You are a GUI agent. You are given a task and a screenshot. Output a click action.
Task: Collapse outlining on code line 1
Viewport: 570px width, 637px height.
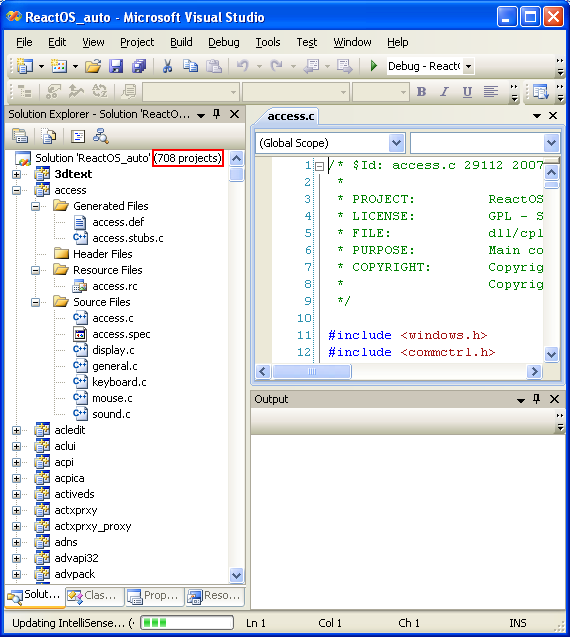[x=320, y=166]
